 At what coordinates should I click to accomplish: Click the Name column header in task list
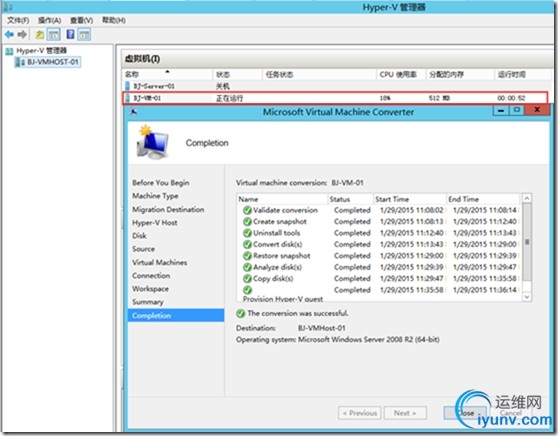click(x=282, y=199)
